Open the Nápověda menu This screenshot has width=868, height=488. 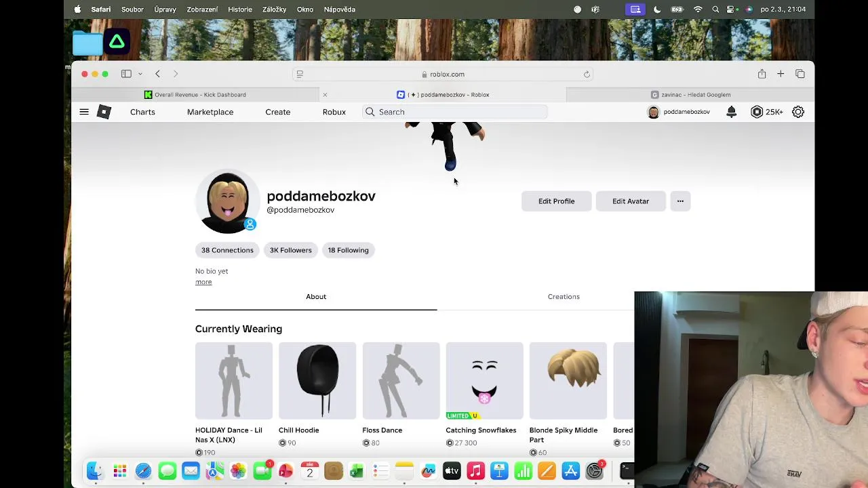pos(340,9)
